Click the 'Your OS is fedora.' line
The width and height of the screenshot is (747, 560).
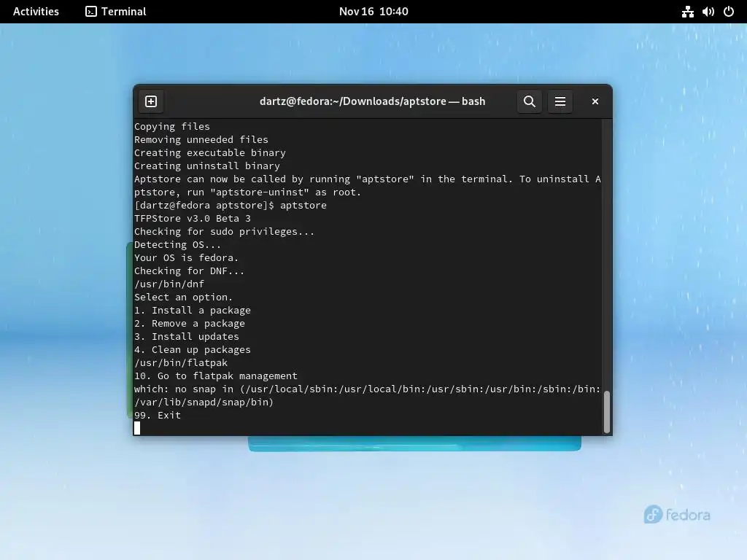coord(186,257)
